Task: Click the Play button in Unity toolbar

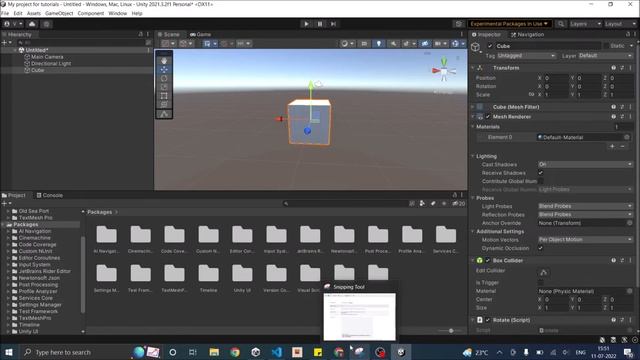Action: point(306,24)
